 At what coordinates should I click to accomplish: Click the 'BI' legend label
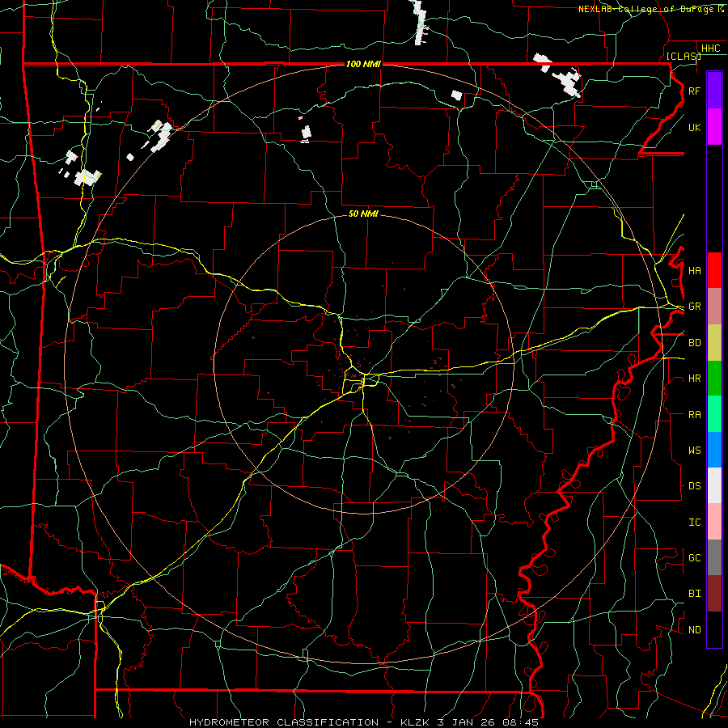[695, 594]
